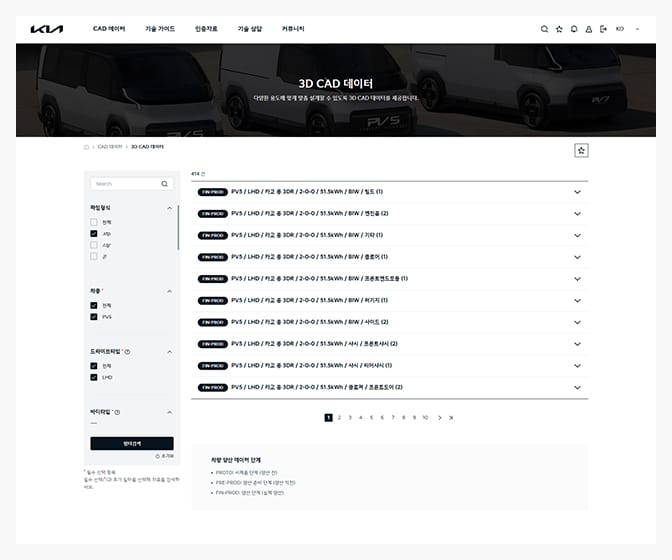The image size is (672, 560).
Task: Uncheck the PV5 checkbox
Action: (x=94, y=317)
